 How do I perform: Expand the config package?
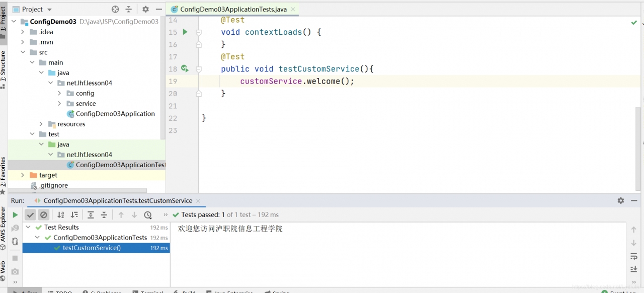[x=60, y=93]
